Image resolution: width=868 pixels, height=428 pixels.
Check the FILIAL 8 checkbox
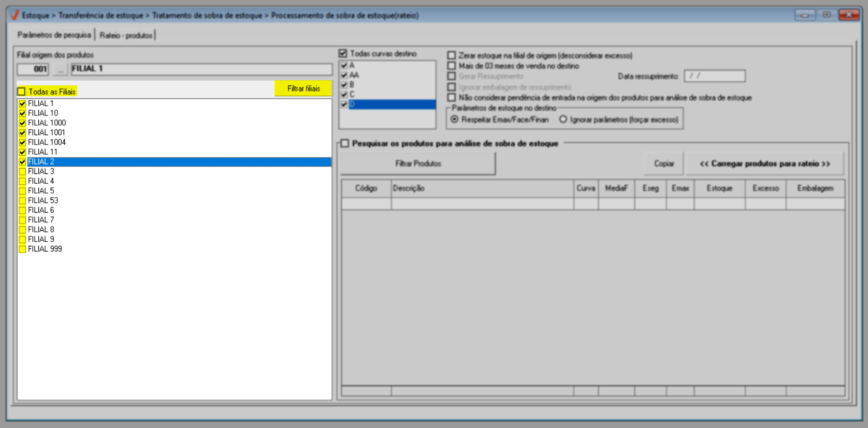(22, 230)
